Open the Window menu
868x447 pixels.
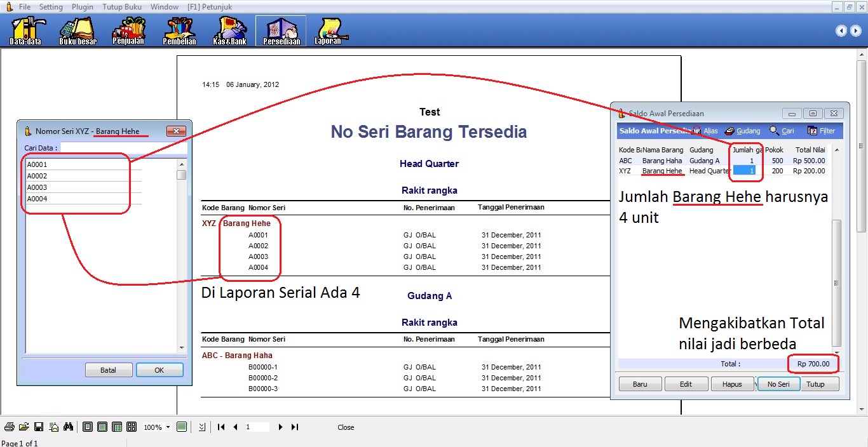(165, 7)
